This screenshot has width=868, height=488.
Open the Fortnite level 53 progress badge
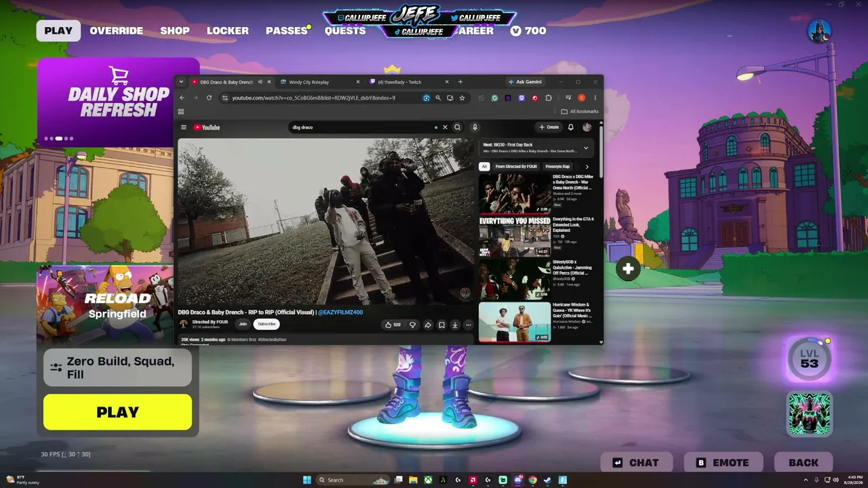(809, 359)
